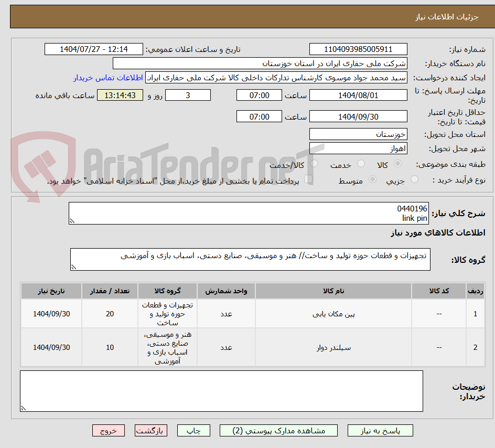
Task: Click the نام کالا column header
Action: click(x=333, y=291)
